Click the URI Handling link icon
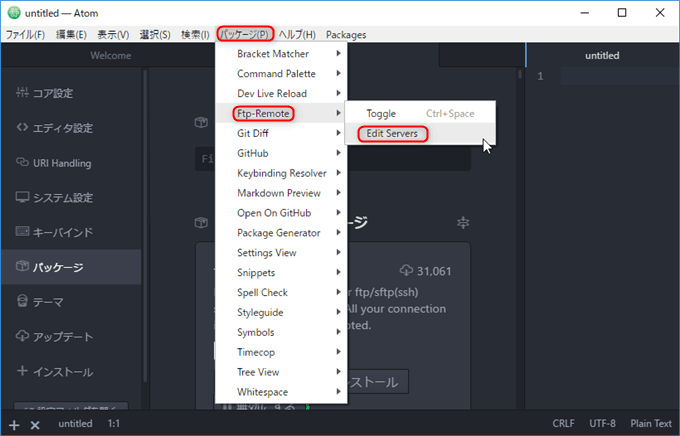680x436 pixels. [x=22, y=162]
